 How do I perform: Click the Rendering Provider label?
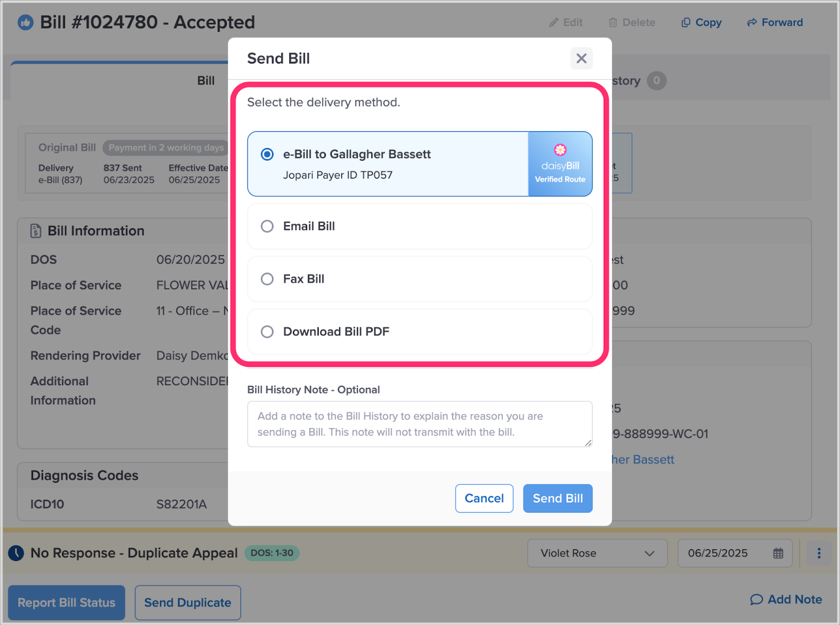click(86, 356)
